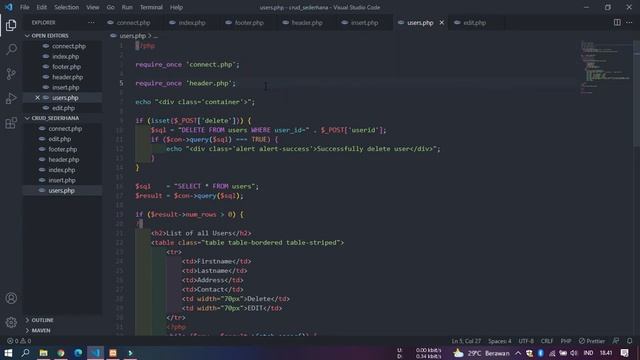Open File Explorer from taskbar
This screenshot has height=360, width=640.
[43, 353]
